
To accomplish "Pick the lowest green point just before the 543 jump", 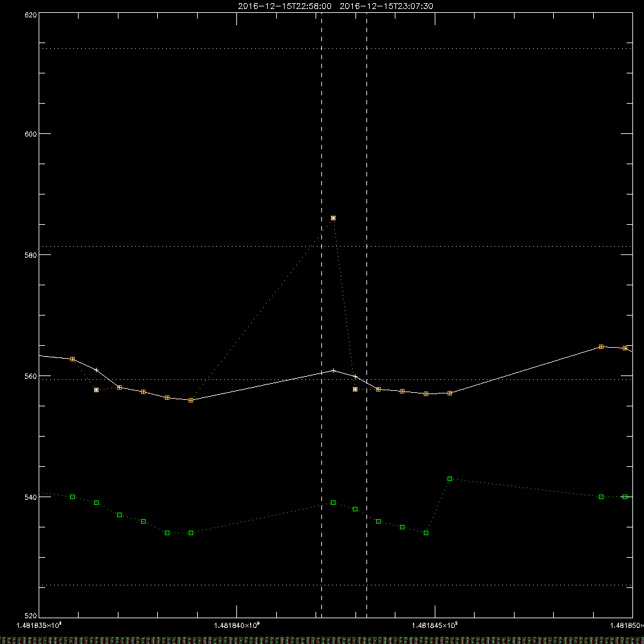I will (x=426, y=533).
